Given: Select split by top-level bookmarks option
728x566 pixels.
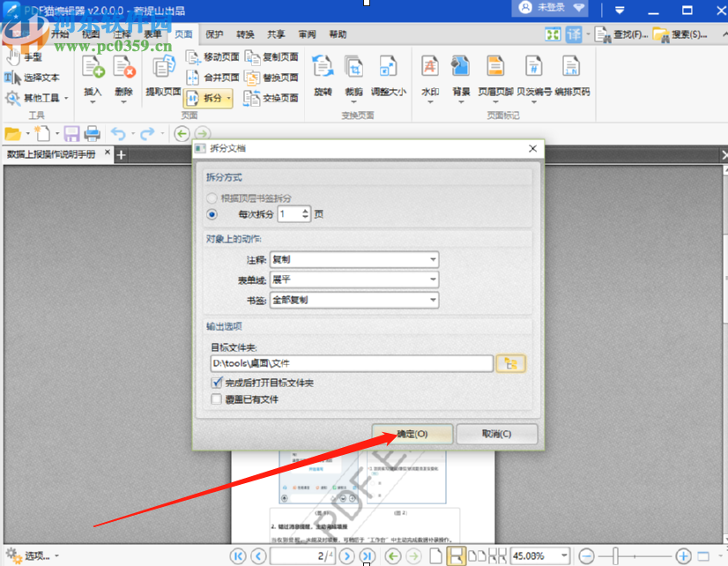Looking at the screenshot, I should pyautogui.click(x=212, y=198).
